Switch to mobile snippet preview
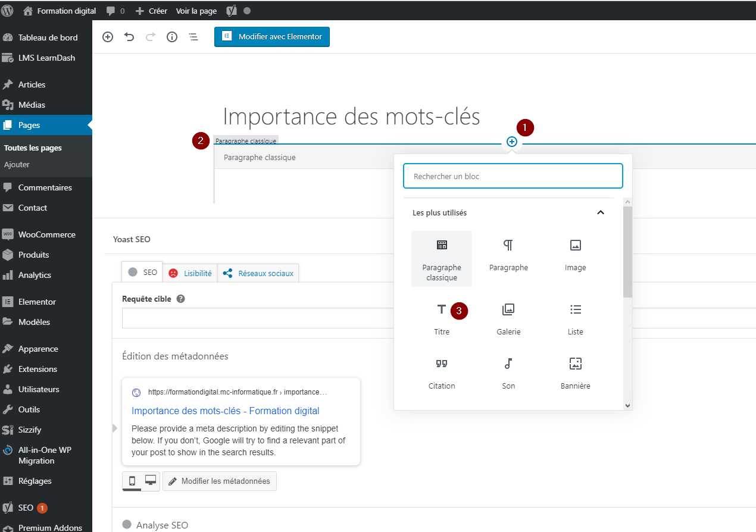The image size is (756, 532). 132,481
